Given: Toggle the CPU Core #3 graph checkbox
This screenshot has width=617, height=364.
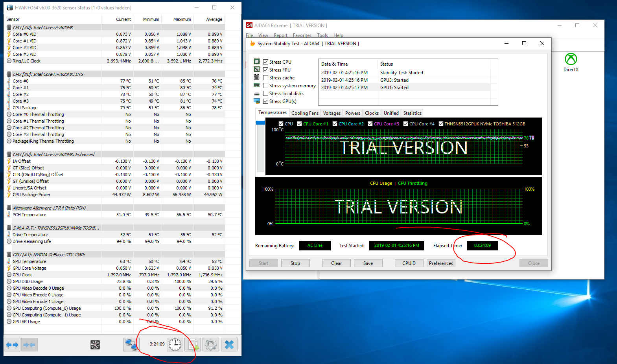Looking at the screenshot, I should click(x=370, y=123).
